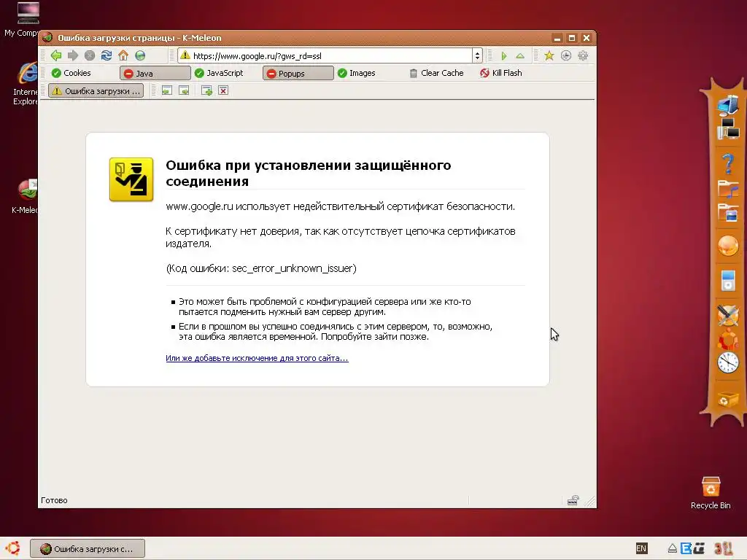Go to the home page icon
The height and width of the screenshot is (560, 747).
pyautogui.click(x=123, y=55)
